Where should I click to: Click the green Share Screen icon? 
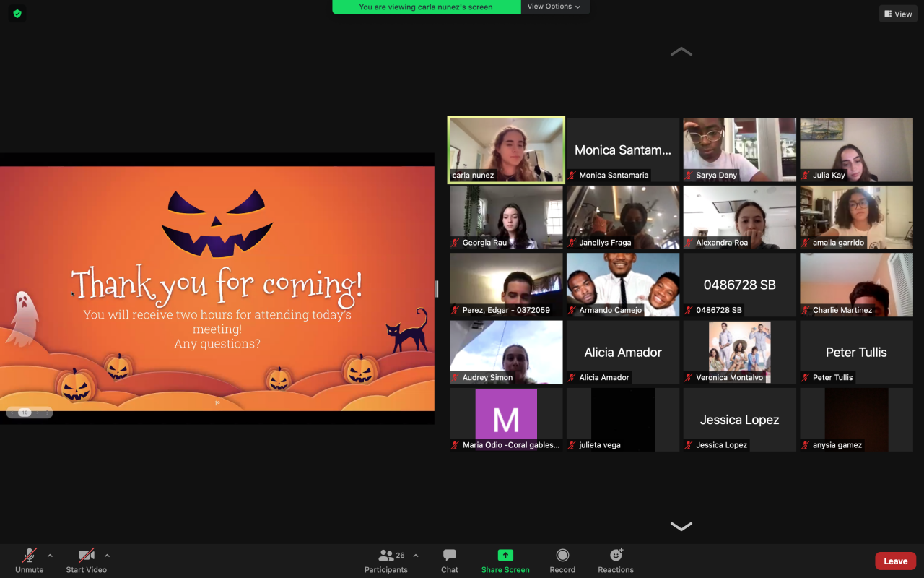click(505, 556)
